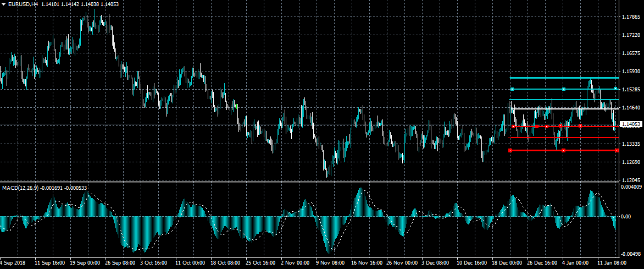
Task: Click the -0.00498 label on the MACD scale
Action: 631,254
